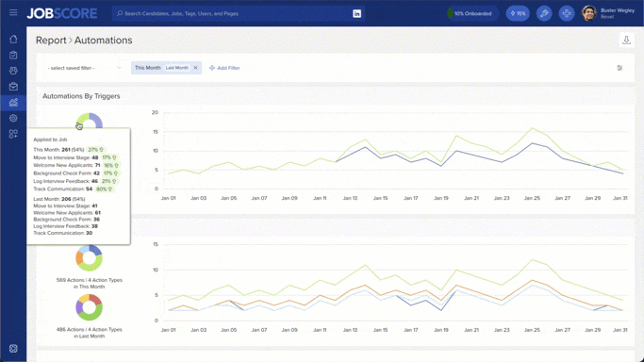
Task: Click the small settings icon right of the filter bar
Action: (x=619, y=68)
